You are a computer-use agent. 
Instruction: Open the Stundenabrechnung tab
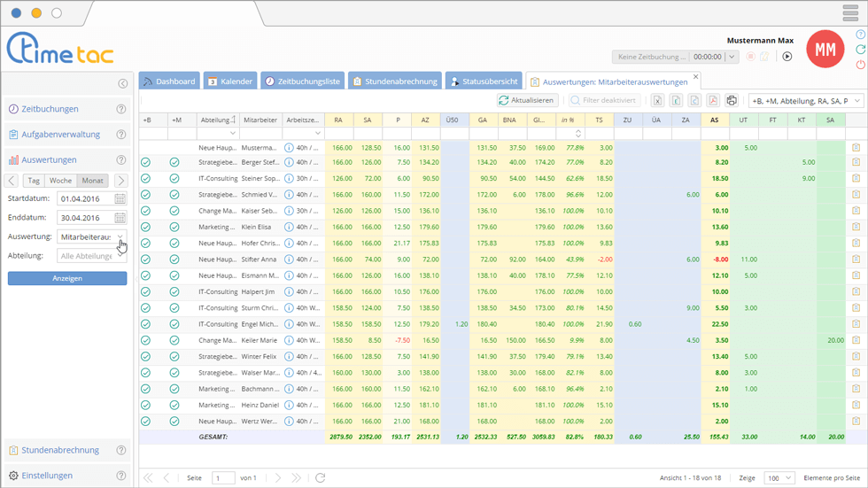tap(394, 81)
